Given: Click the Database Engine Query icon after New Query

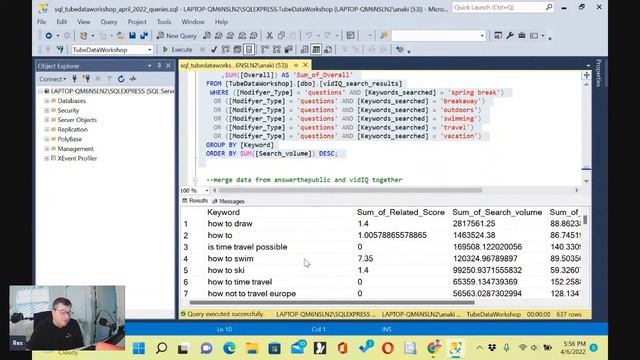Looking at the screenshot, I should [x=207, y=36].
